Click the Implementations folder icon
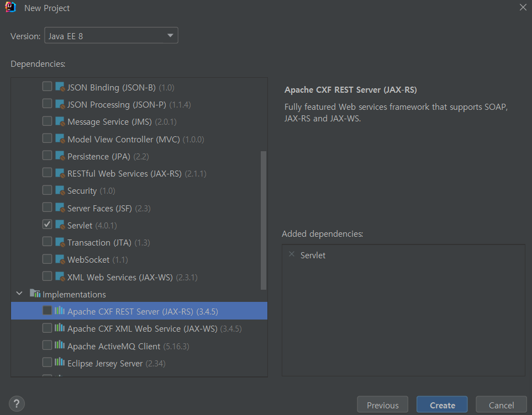The height and width of the screenshot is (415, 532). (35, 293)
